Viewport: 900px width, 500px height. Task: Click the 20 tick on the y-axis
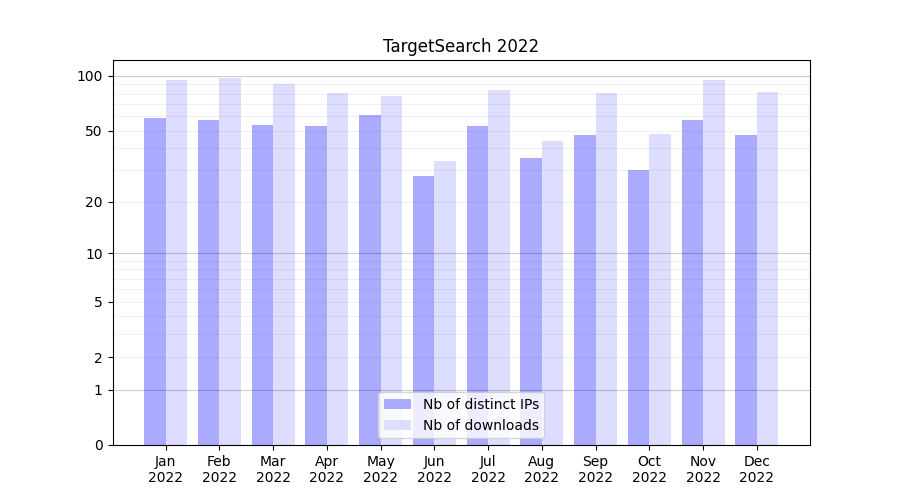tap(94, 202)
